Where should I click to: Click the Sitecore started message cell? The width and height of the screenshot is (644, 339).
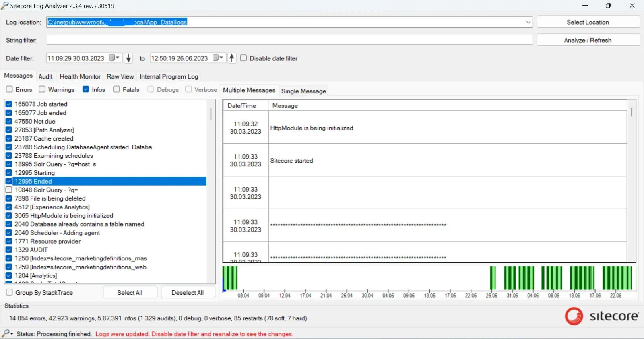point(448,160)
